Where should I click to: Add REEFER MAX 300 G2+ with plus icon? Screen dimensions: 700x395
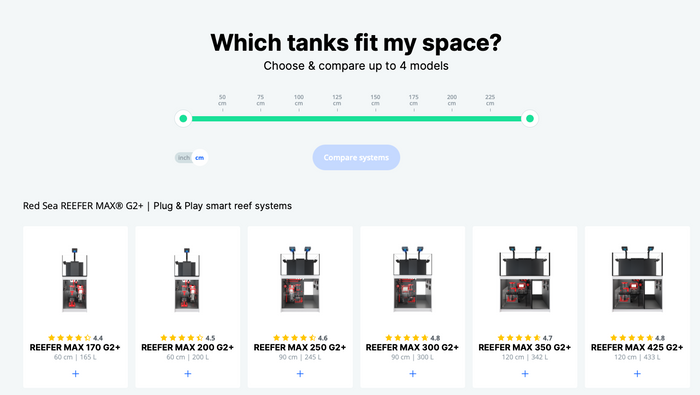coord(412,374)
